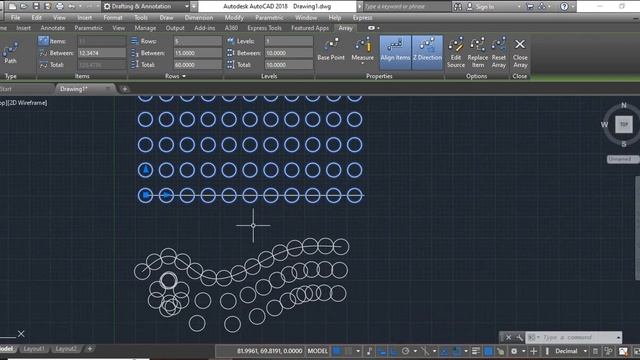Click the Replace Item tool
Image resolution: width=640 pixels, height=360 pixels.
[x=478, y=52]
